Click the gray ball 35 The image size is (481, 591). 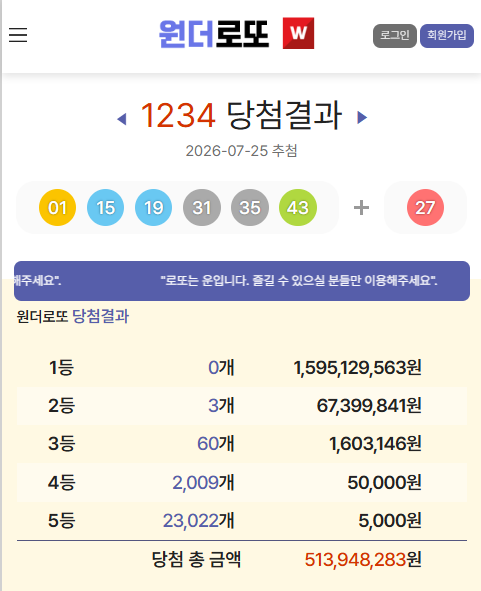[x=250, y=207]
